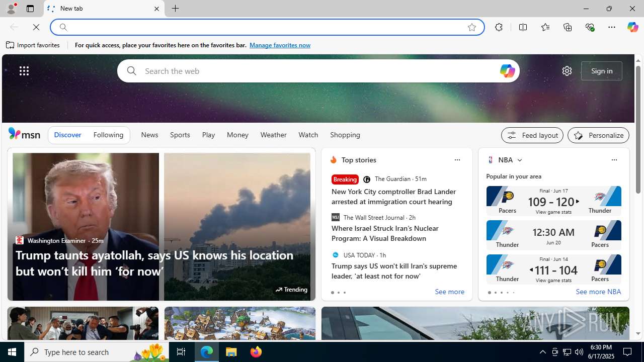This screenshot has height=362, width=644.
Task: Open Brad Lander arrested story
Action: 394,197
